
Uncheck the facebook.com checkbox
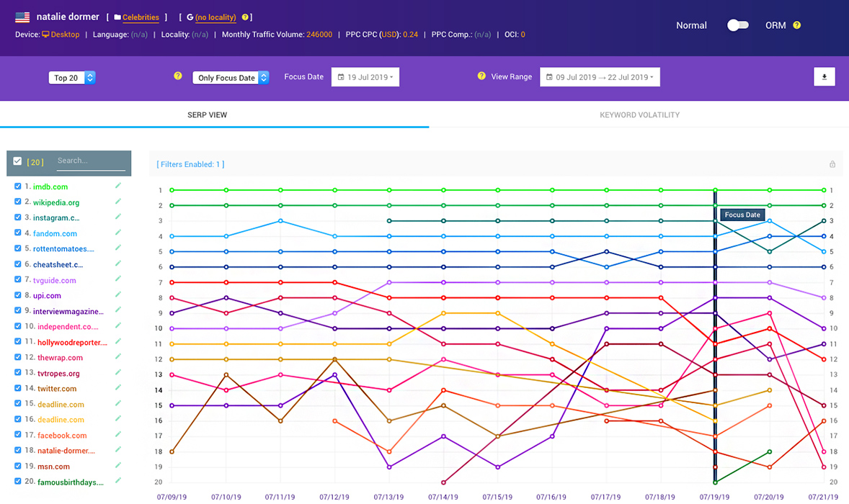tap(18, 435)
